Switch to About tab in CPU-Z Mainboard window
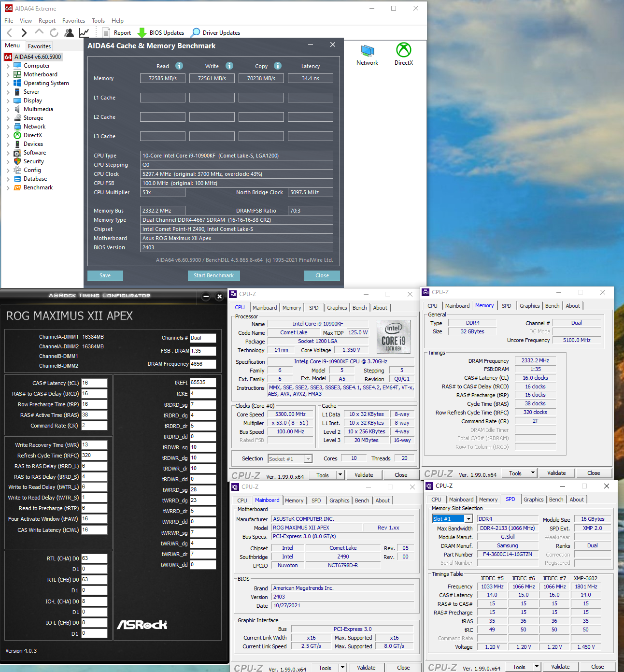 [x=383, y=500]
